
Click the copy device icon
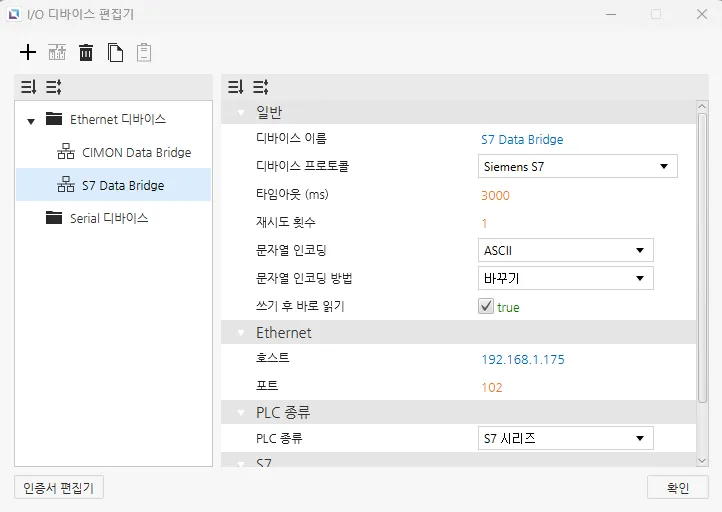(x=116, y=52)
